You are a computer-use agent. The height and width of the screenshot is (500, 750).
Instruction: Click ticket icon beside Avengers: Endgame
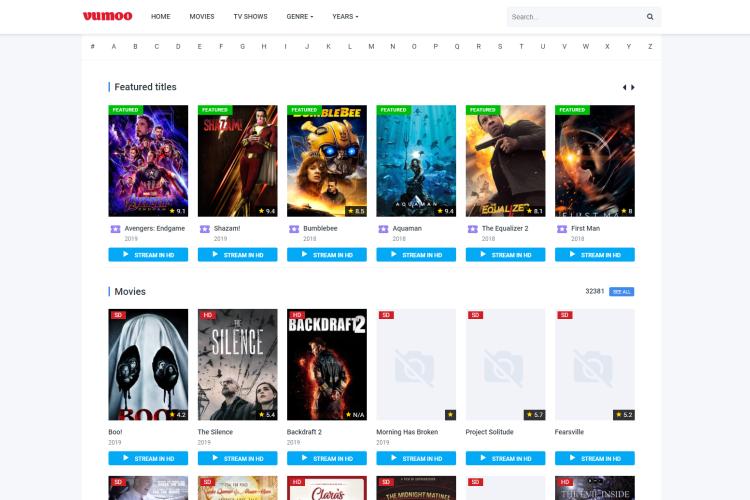pos(115,229)
